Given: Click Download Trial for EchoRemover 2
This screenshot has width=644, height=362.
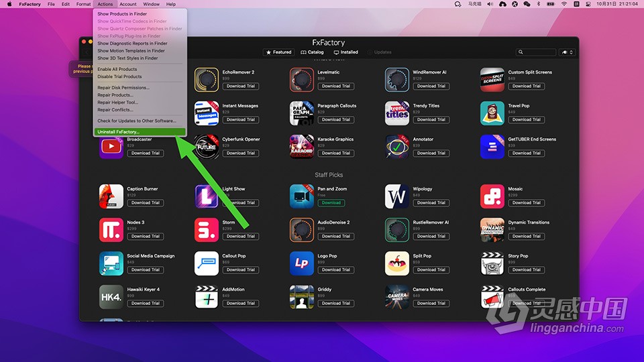Looking at the screenshot, I should tap(241, 86).
